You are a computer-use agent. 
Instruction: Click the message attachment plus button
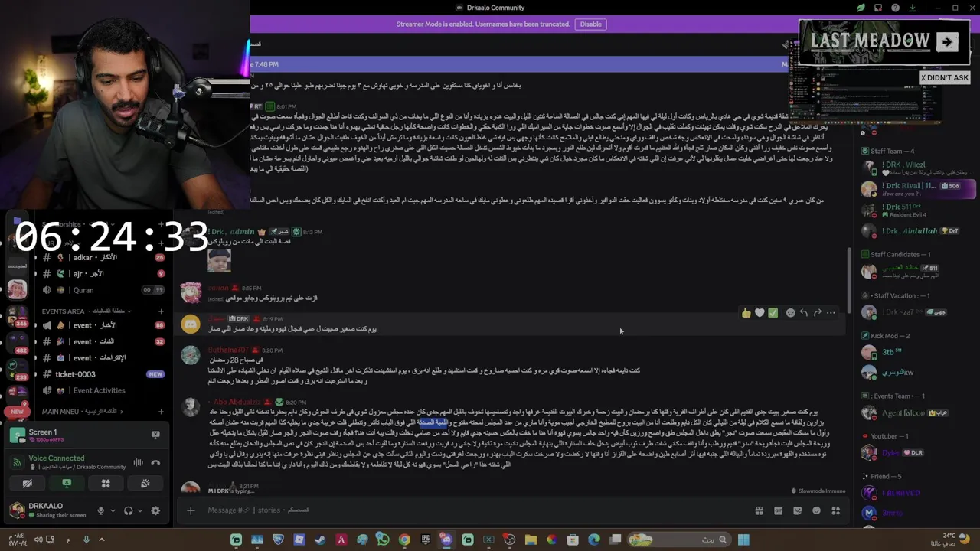(191, 510)
